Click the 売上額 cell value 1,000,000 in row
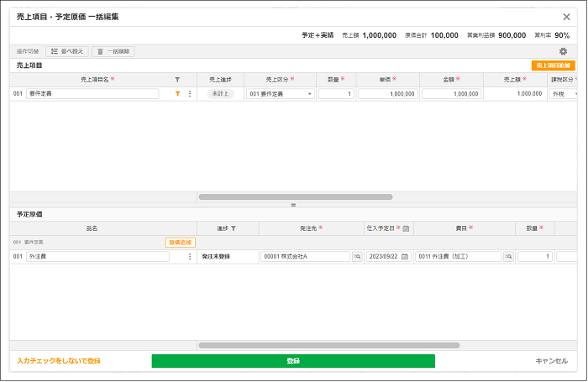 (529, 94)
